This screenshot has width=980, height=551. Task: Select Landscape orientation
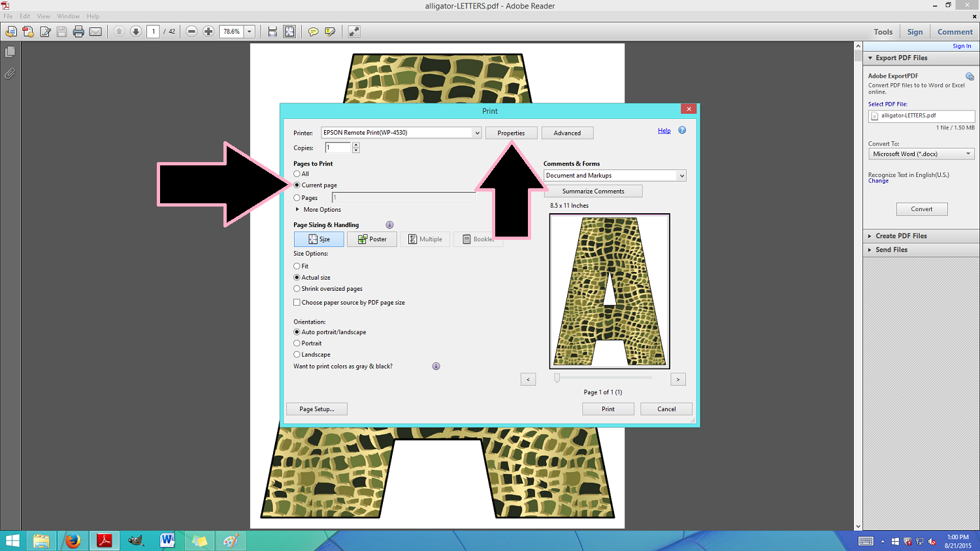tap(297, 354)
